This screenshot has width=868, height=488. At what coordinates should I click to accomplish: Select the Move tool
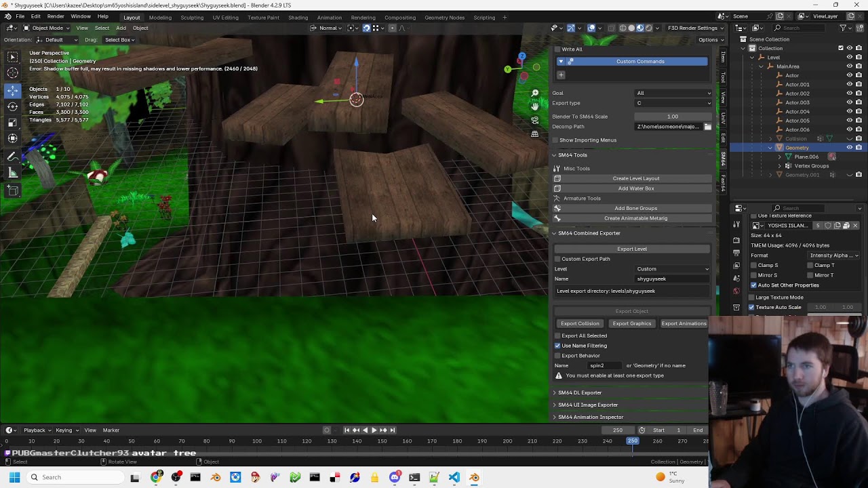point(13,90)
